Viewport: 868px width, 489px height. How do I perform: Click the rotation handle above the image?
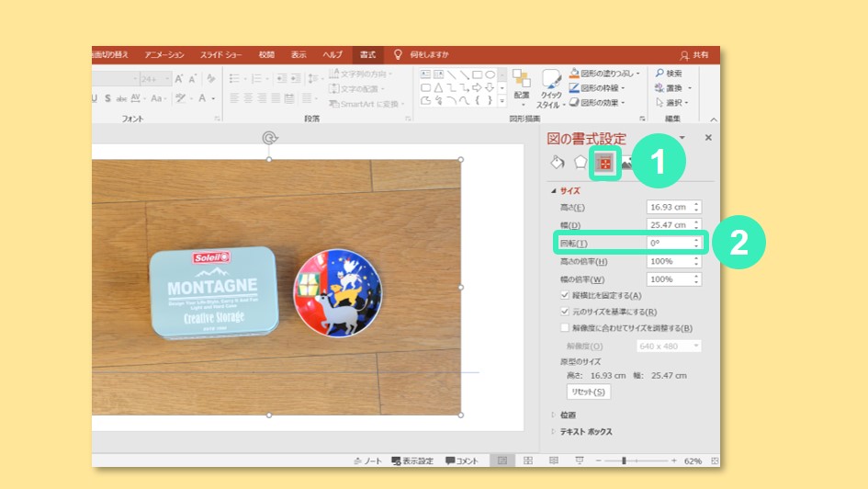269,138
